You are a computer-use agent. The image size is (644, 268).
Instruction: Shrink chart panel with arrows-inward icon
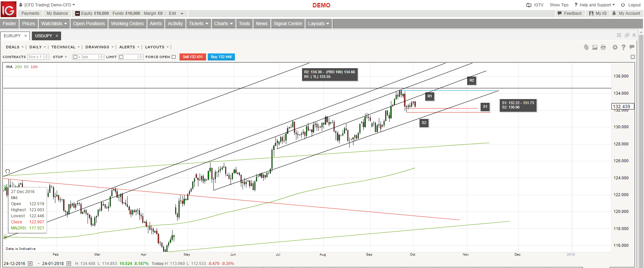coord(619,35)
